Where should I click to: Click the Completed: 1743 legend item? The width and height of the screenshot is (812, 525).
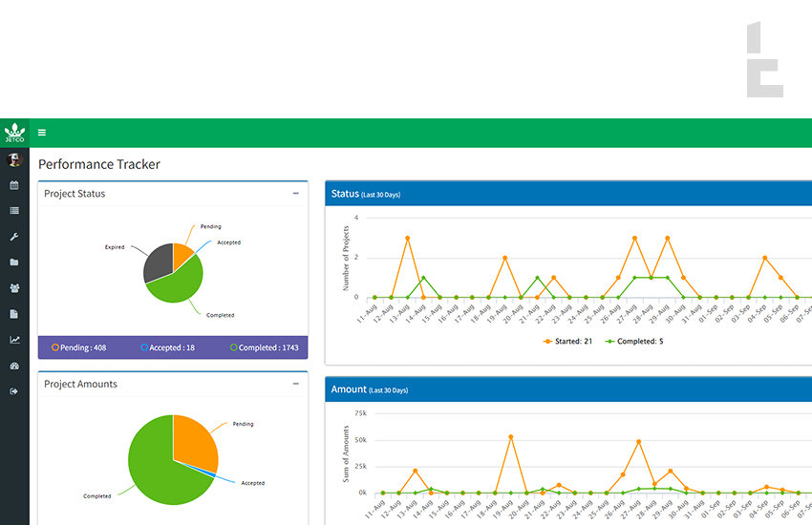click(x=264, y=347)
